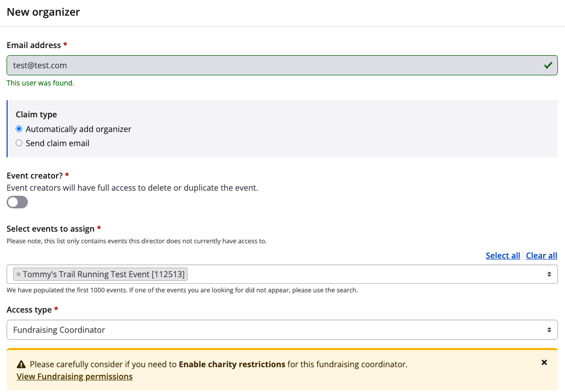Screen dimensions: 565x392
Task: Remove Tommy's Trail Running Test Event tag
Action: (19, 275)
